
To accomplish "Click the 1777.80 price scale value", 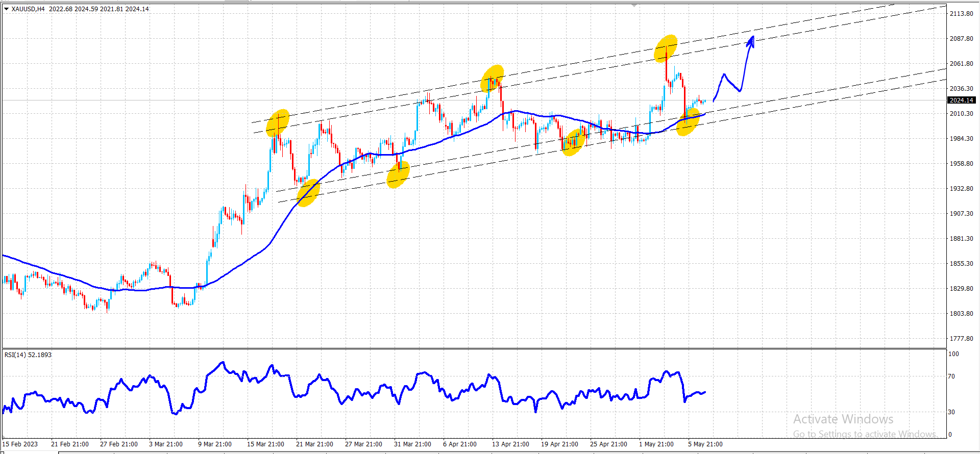I will pyautogui.click(x=962, y=339).
